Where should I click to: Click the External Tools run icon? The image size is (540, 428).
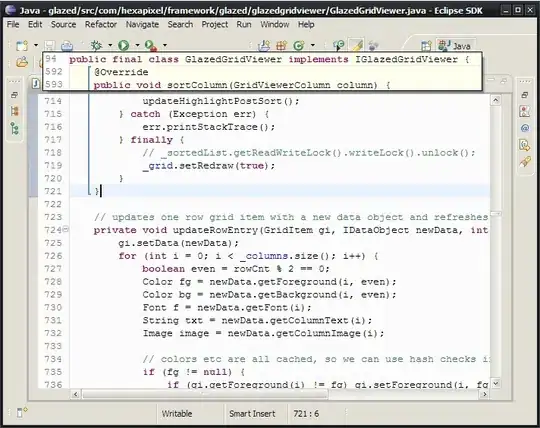point(151,45)
